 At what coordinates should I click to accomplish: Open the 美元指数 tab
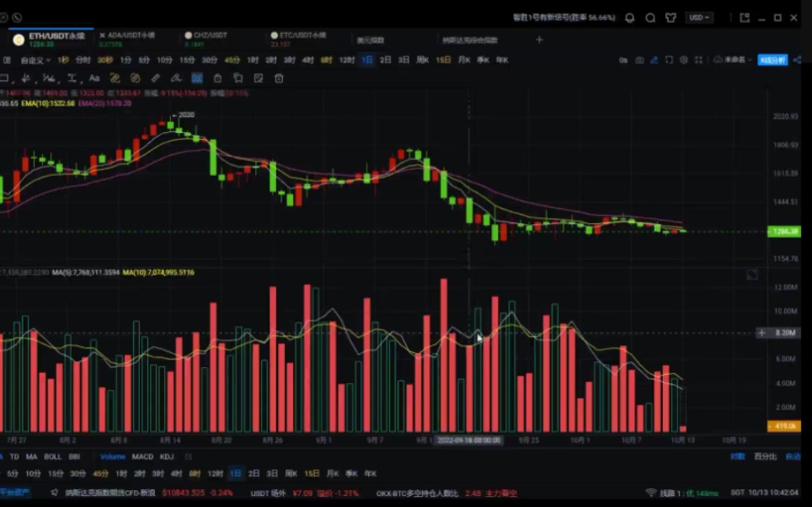[371, 40]
